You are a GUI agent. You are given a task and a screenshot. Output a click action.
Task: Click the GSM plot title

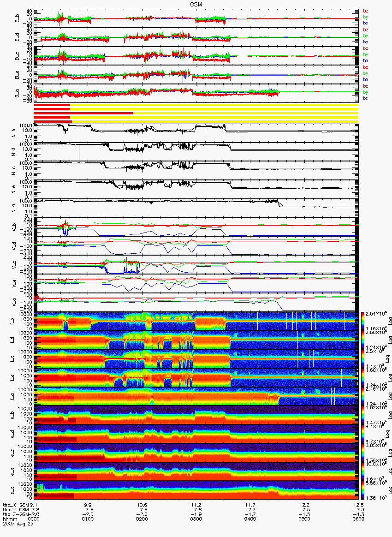click(x=196, y=4)
